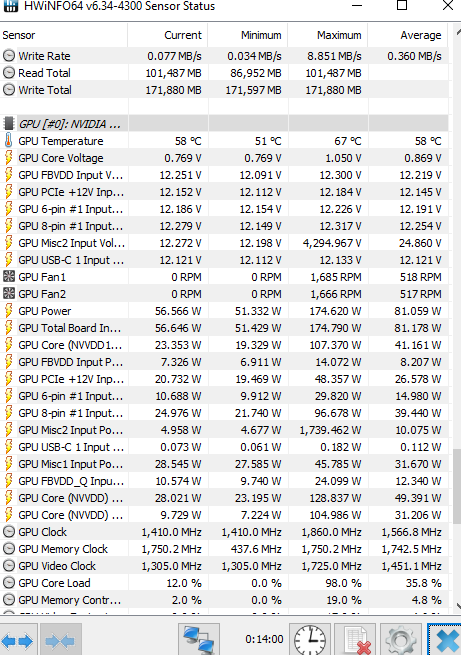Screen dimensions: 461x655
Task: Select the GPU FBVDD Input V... row
Action: pyautogui.click(x=225, y=175)
